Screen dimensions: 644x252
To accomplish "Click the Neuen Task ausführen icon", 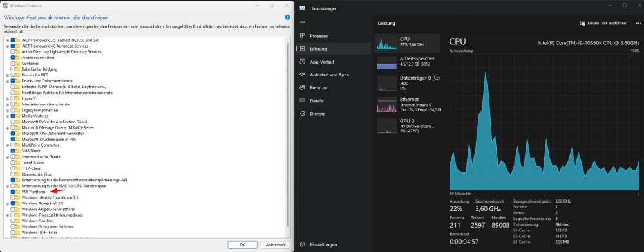I will (582, 23).
